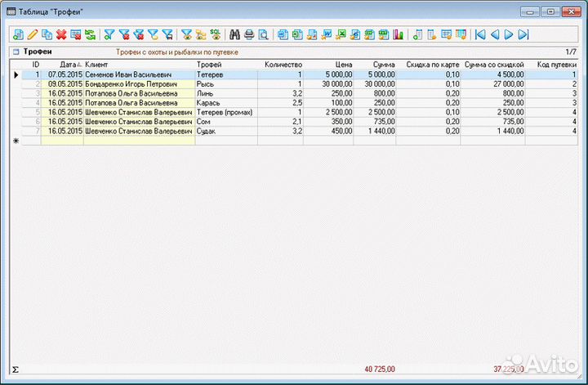588x385 pixels.
Task: Click the colored bar chart icon
Action: coord(399,35)
